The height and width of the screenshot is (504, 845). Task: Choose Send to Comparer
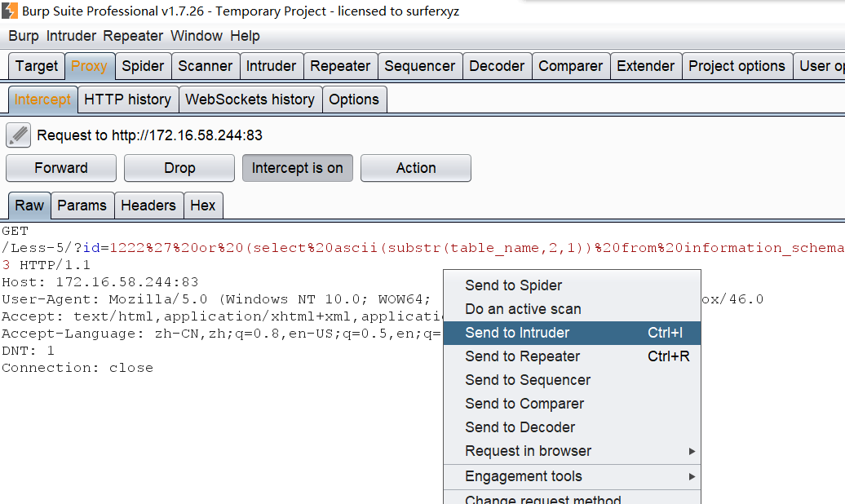[x=572, y=405]
